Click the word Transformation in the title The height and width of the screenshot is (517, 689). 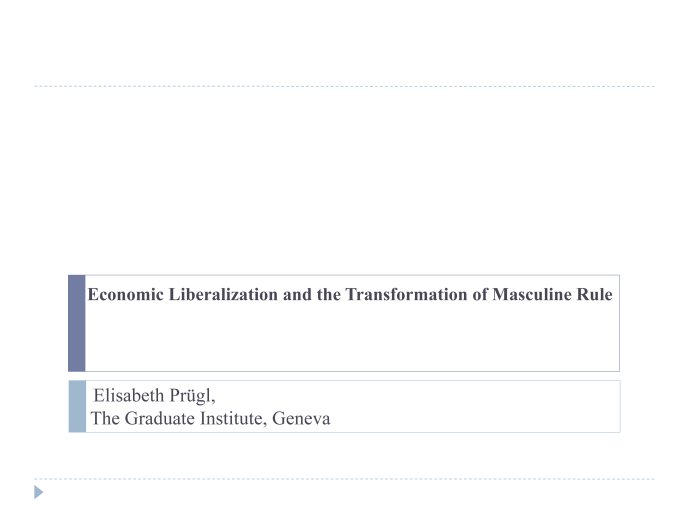click(406, 294)
